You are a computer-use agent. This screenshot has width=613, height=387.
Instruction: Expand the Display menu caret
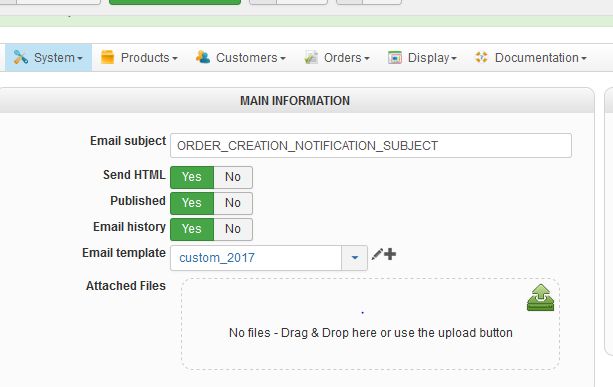point(454,59)
